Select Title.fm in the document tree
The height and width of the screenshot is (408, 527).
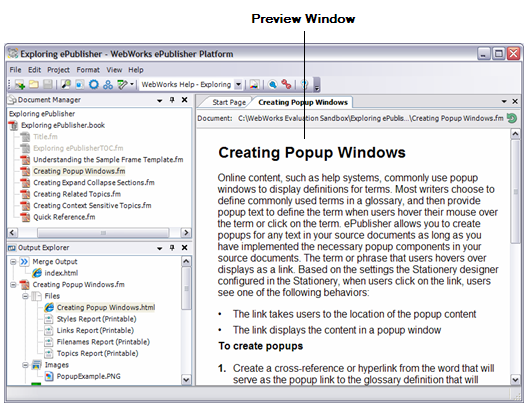[x=45, y=137]
